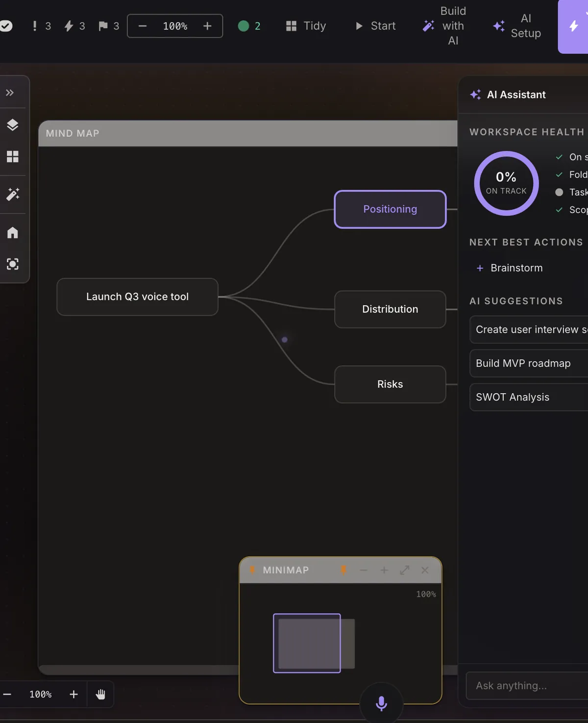588x723 pixels.
Task: Select the SWOT Analysis suggestion
Action: tap(529, 398)
